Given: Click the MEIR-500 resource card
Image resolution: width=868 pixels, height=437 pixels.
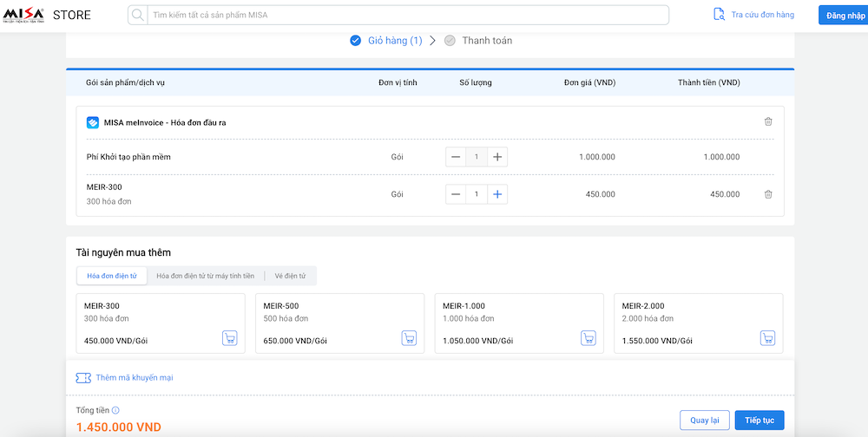Looking at the screenshot, I should pyautogui.click(x=340, y=323).
